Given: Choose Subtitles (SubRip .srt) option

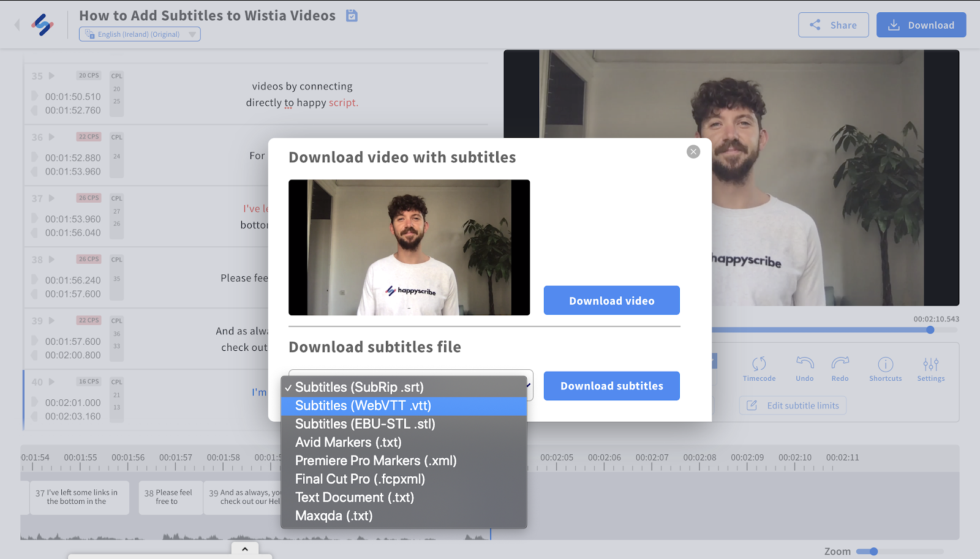Looking at the screenshot, I should (x=404, y=388).
